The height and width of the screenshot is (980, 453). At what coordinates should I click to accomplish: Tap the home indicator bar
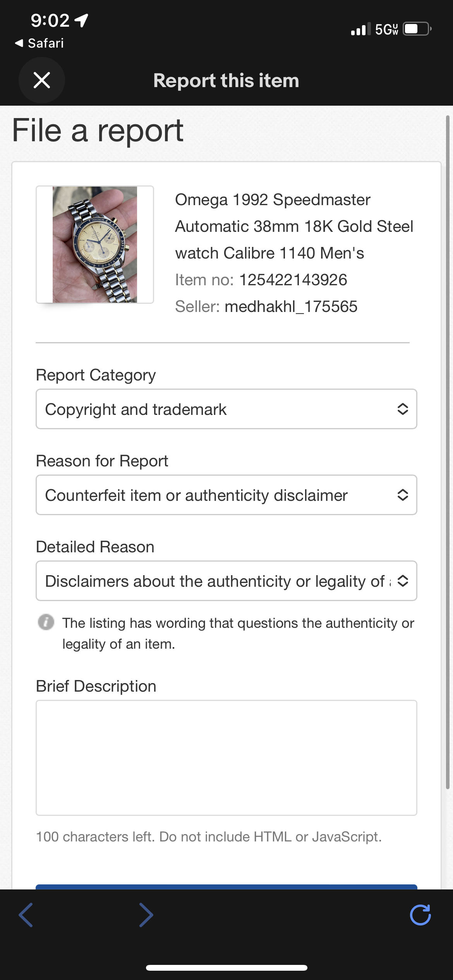226,968
